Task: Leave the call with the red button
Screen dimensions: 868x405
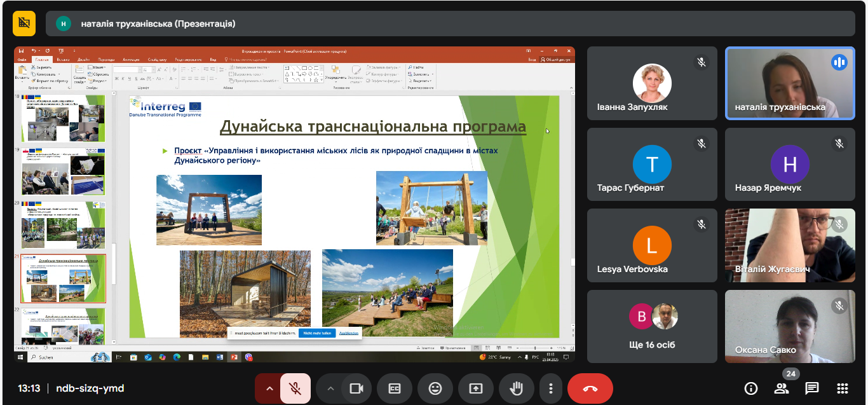Action: click(590, 388)
